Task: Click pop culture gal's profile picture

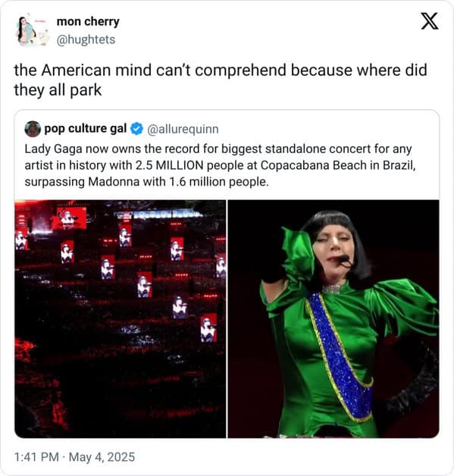Action: [33, 129]
